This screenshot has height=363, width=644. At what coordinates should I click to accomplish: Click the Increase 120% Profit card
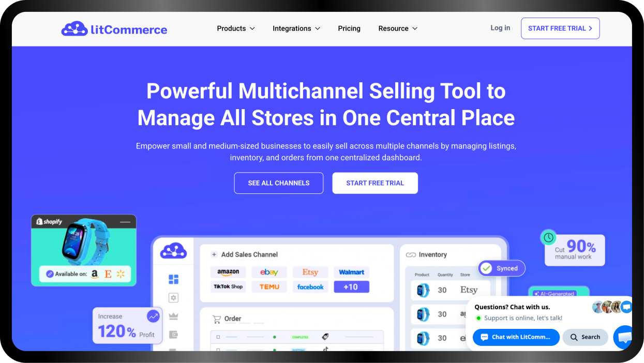point(127,325)
